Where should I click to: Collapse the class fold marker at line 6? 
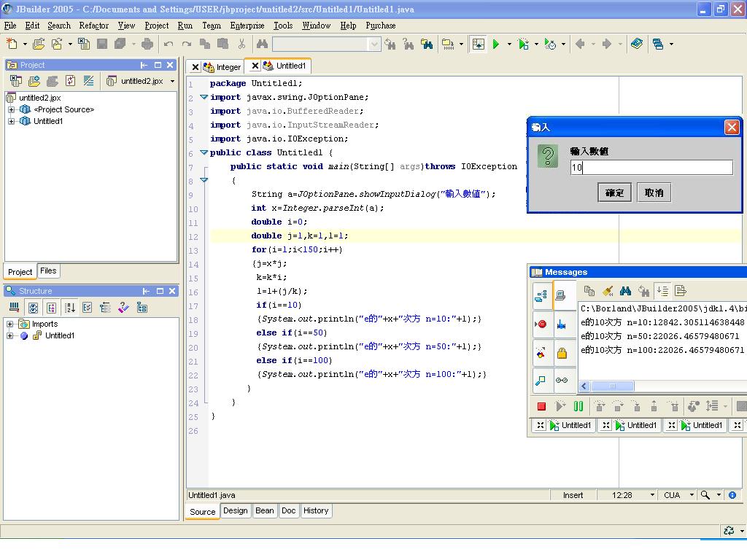[x=204, y=152]
